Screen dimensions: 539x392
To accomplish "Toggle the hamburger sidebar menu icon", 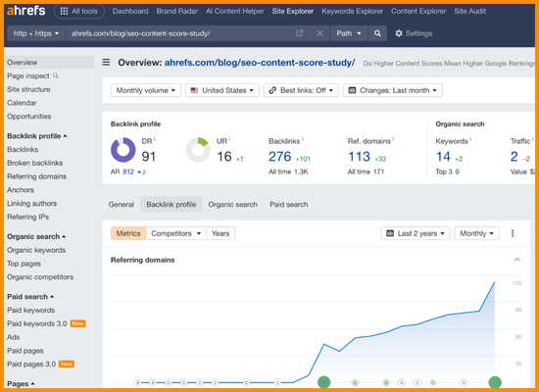I will tap(106, 63).
